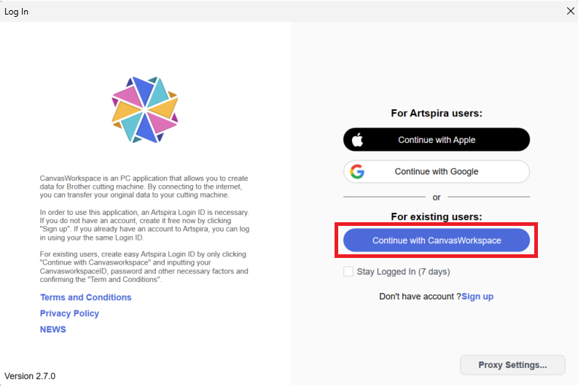Screen dimensions: 578x392
Task: Click the Apple logo icon
Action: click(357, 140)
